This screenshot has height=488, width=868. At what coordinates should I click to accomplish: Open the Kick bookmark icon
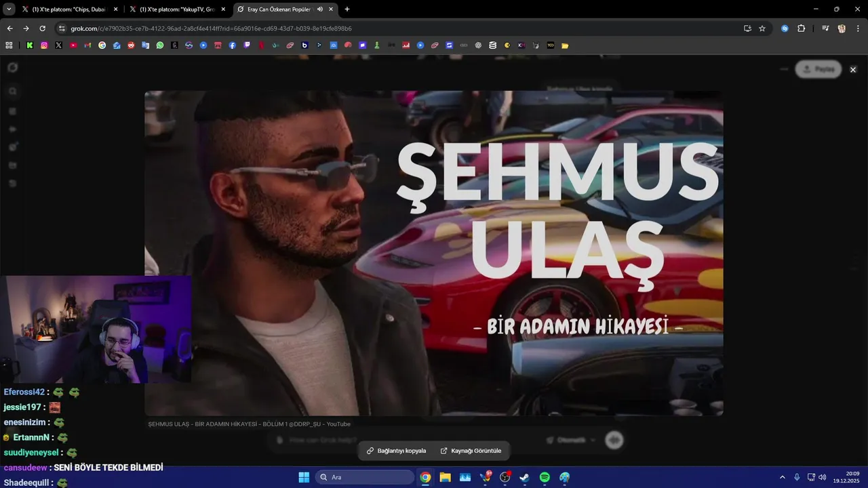tap(30, 45)
